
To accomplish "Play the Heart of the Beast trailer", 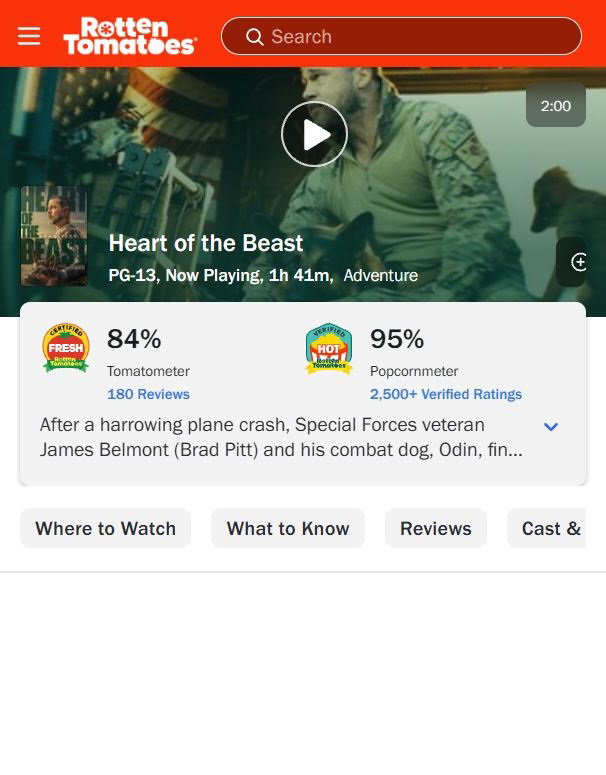I will [x=314, y=134].
